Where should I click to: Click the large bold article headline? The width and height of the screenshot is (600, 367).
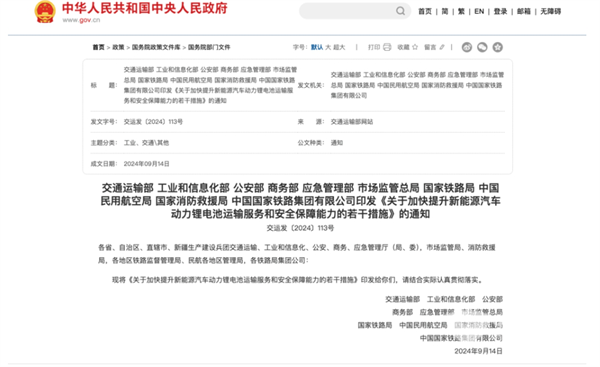click(x=300, y=201)
